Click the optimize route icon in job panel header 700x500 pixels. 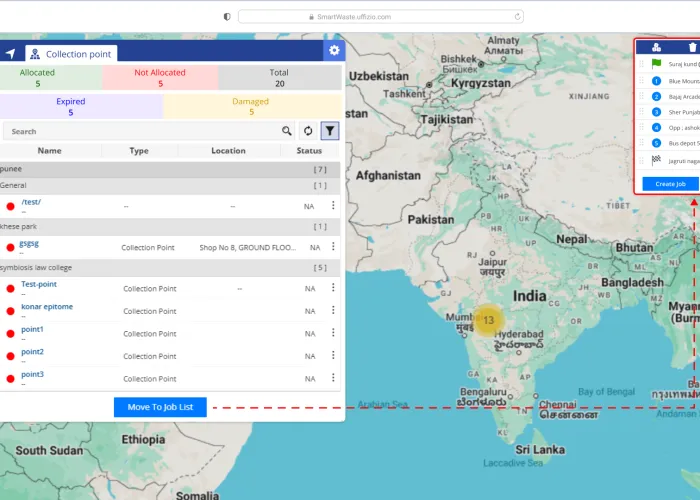[x=656, y=47]
